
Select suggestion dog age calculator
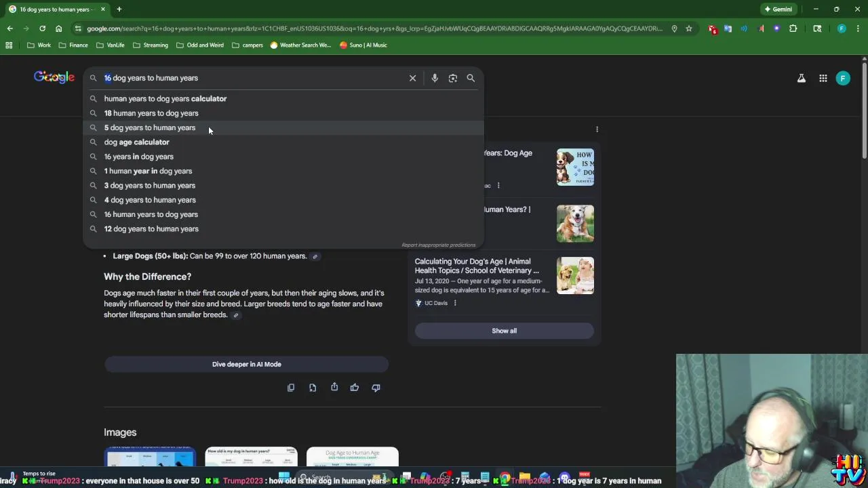click(x=283, y=142)
